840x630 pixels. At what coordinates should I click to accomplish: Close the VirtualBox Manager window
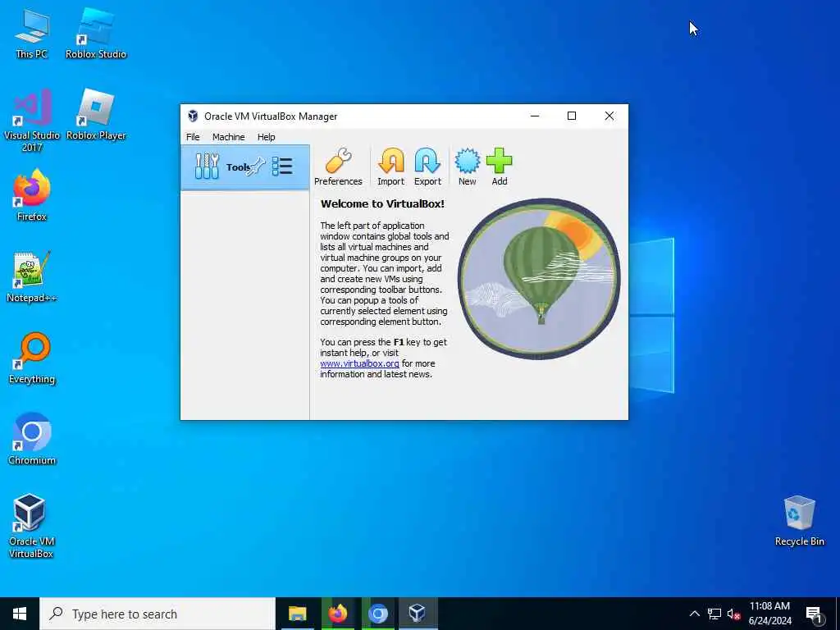(x=609, y=116)
